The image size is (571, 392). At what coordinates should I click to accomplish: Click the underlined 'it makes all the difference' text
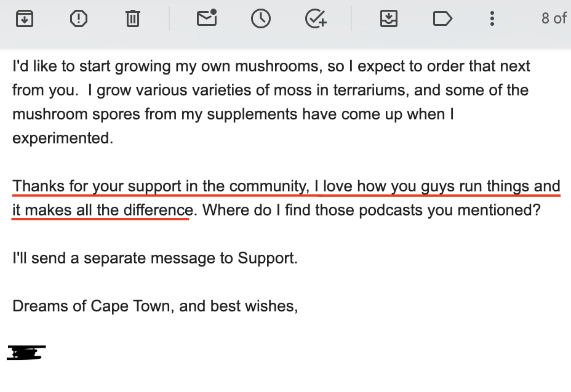[103, 210]
